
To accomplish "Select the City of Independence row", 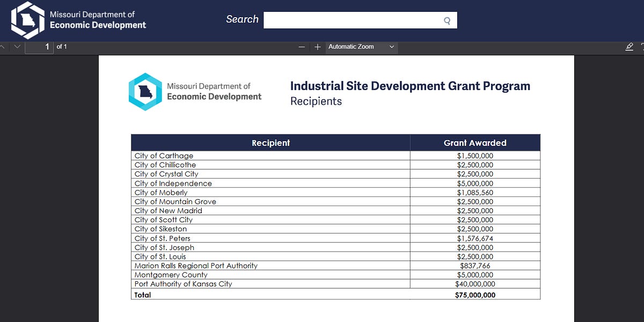I will click(335, 183).
